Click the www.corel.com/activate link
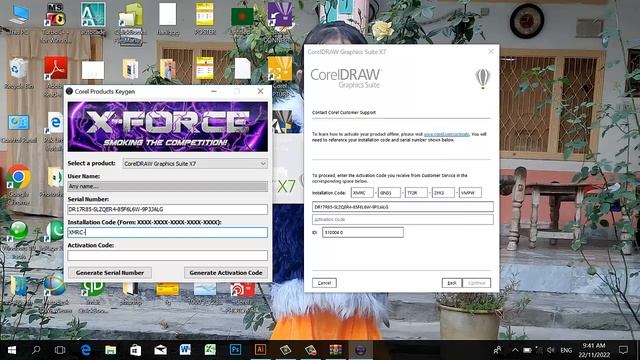 coord(447,134)
